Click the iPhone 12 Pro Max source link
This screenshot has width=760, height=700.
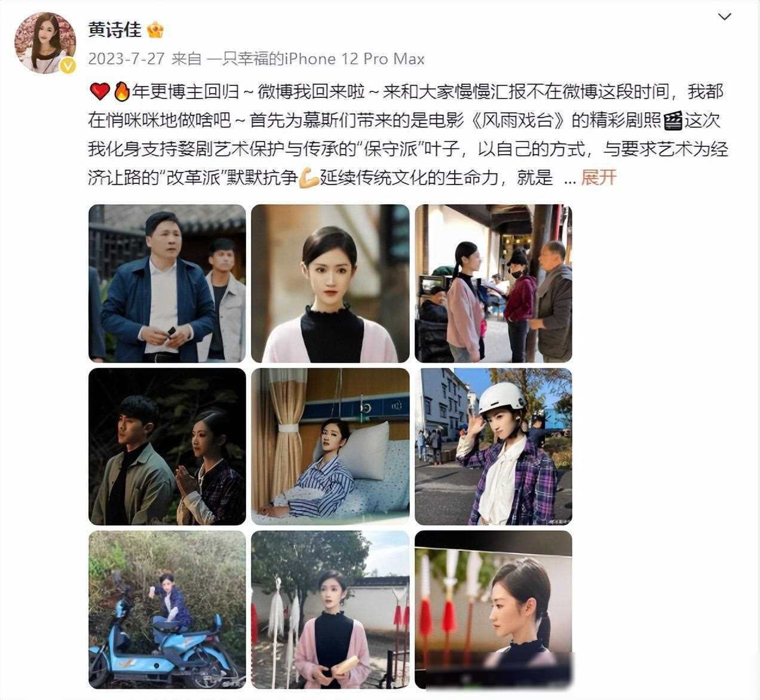click(x=315, y=59)
